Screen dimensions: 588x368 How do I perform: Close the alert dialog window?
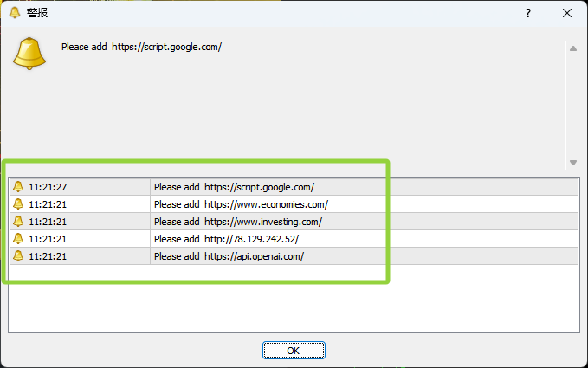[x=567, y=13]
